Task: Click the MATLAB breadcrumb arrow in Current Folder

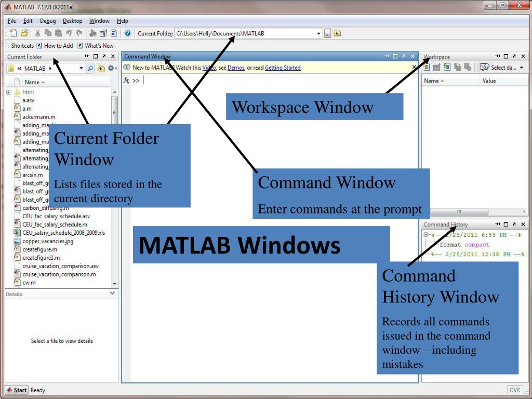Action: coord(50,68)
